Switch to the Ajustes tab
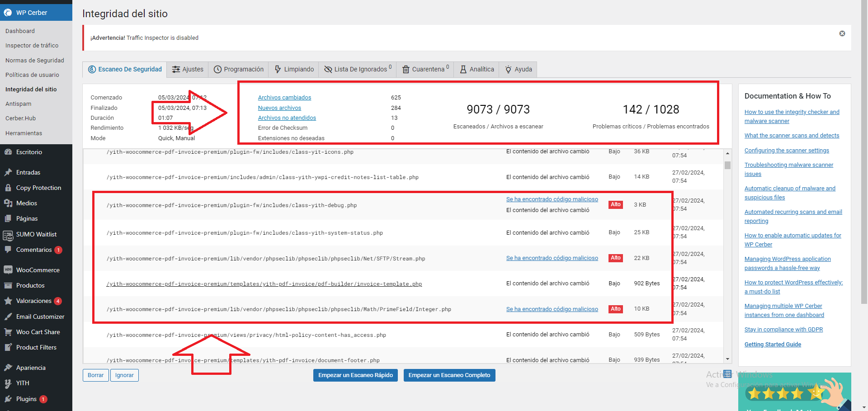The width and height of the screenshot is (868, 411). tap(188, 69)
